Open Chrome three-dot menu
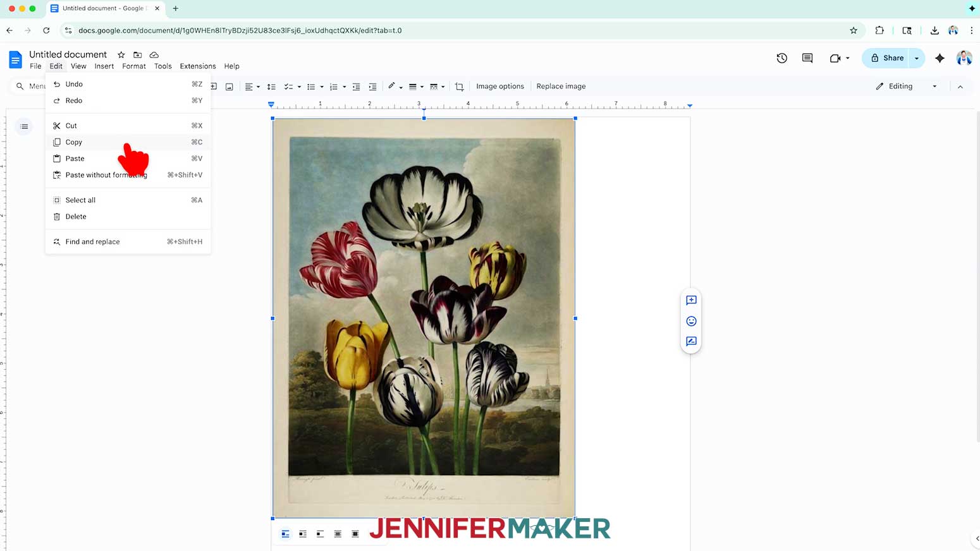 [x=972, y=30]
